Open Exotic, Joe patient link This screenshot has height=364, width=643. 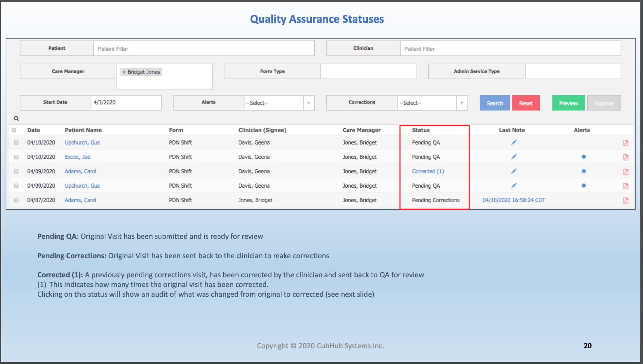77,157
